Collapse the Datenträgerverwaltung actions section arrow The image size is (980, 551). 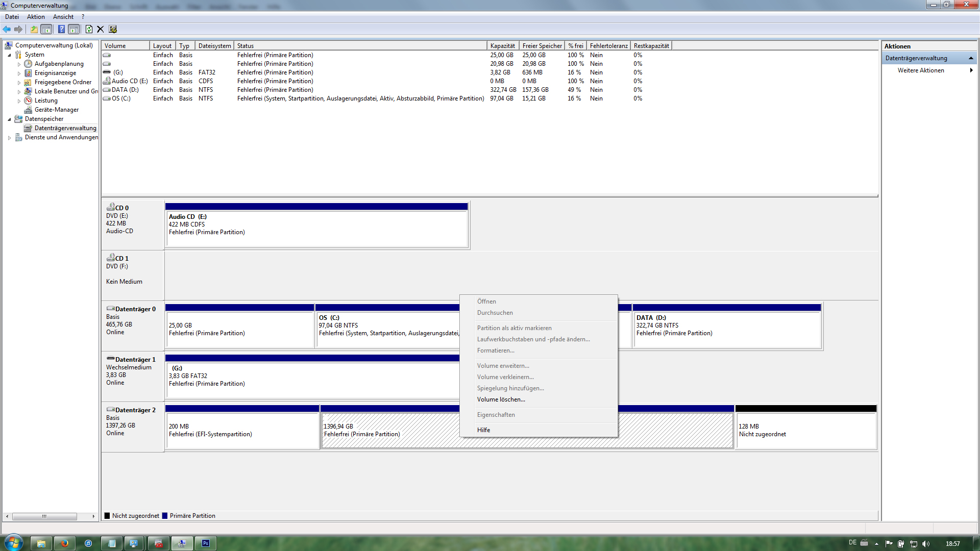tap(971, 58)
